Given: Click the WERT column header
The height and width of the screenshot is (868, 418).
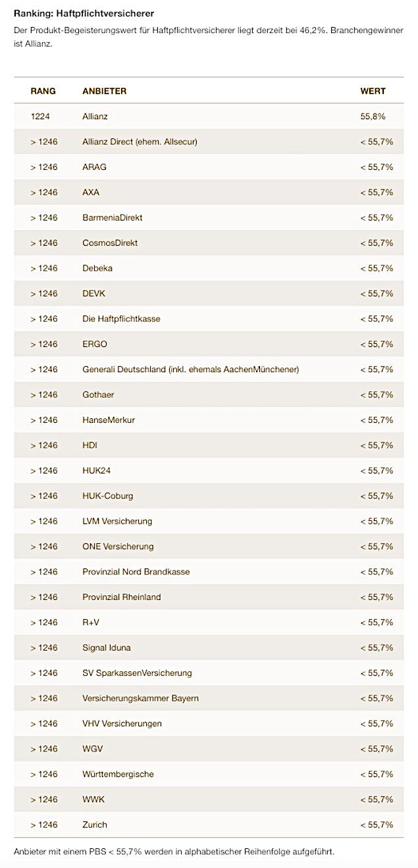Looking at the screenshot, I should coord(373,91).
